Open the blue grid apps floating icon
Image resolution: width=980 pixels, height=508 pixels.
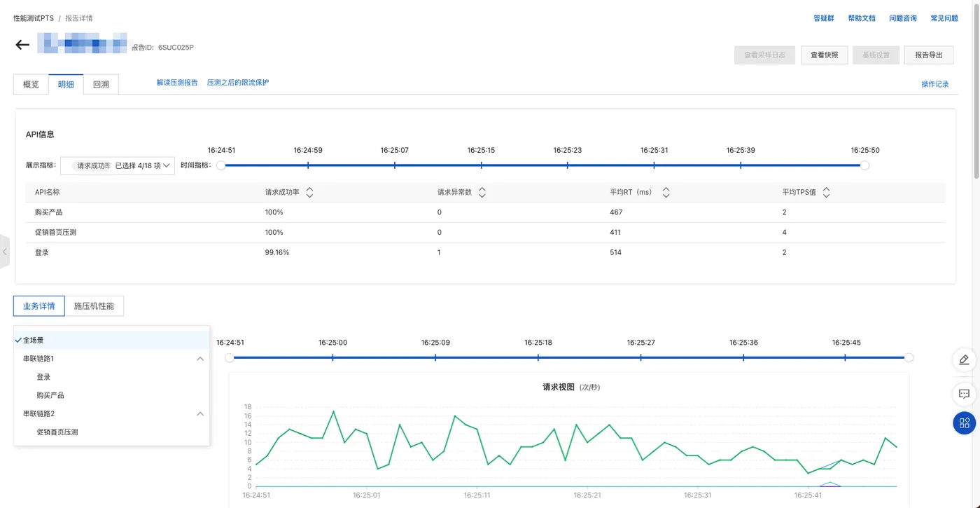pyautogui.click(x=964, y=423)
